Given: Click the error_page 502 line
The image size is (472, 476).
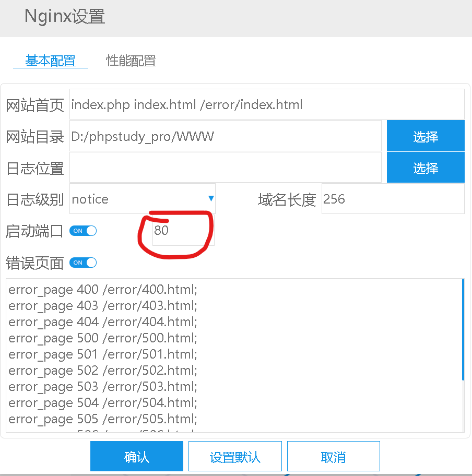Looking at the screenshot, I should pos(103,371).
